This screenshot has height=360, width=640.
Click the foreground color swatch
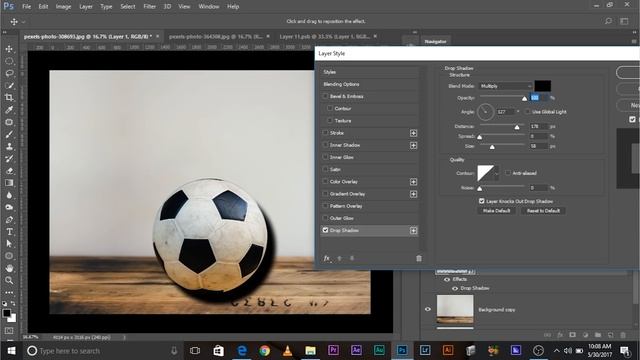[6, 313]
